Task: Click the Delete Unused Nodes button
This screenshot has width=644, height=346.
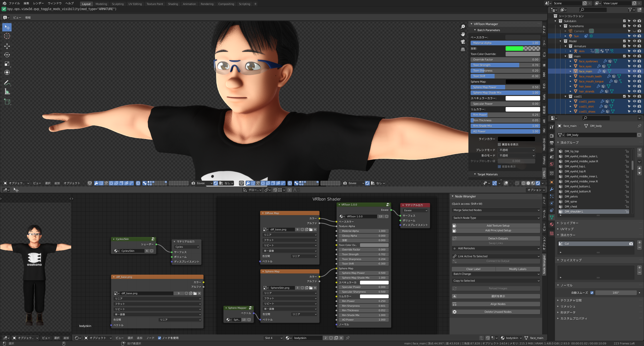Action: (498, 312)
